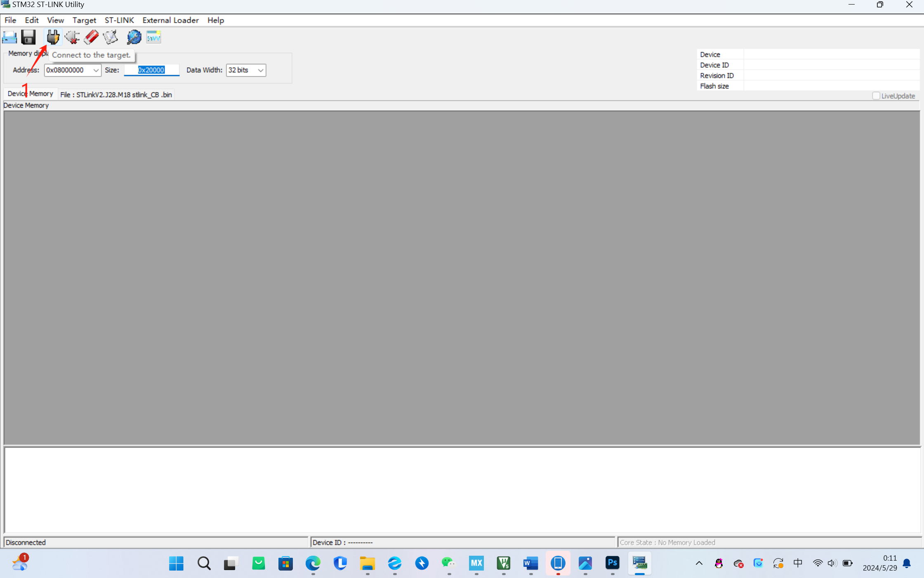Viewport: 924px width, 578px height.
Task: Open the firmware update globe-wrench icon
Action: click(134, 37)
